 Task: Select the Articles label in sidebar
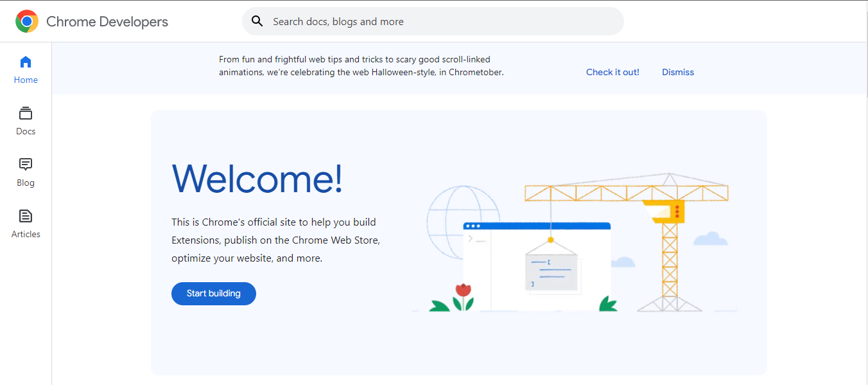point(26,235)
